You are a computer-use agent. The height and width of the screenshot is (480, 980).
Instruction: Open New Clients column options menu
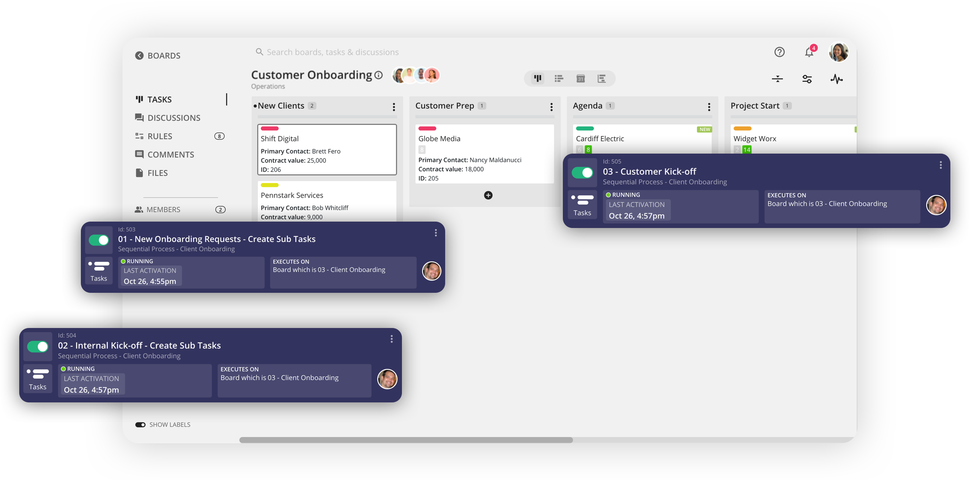394,107
